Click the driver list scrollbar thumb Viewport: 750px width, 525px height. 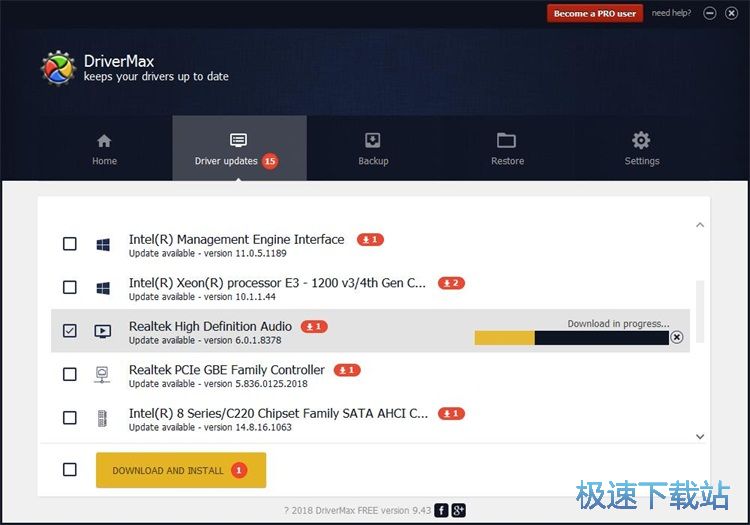point(700,312)
